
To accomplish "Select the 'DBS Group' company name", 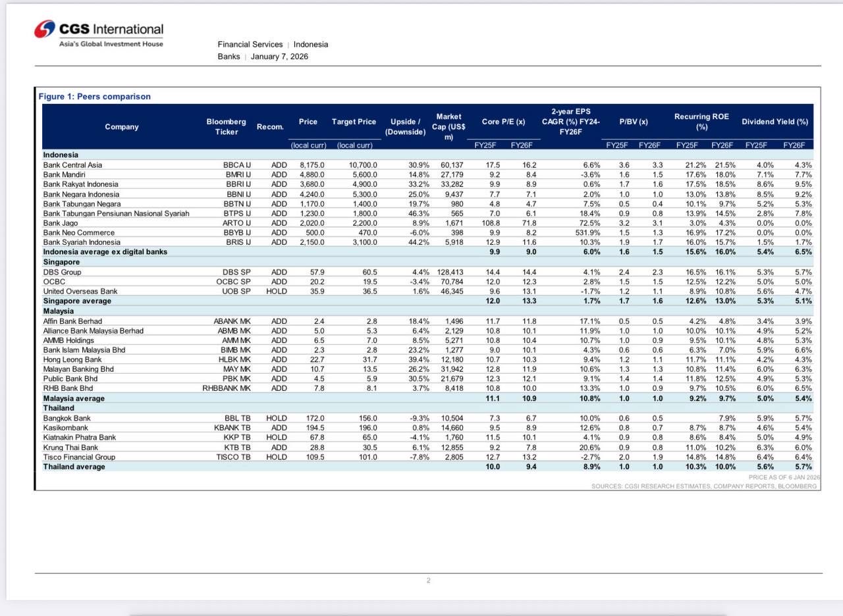I will tap(62, 272).
